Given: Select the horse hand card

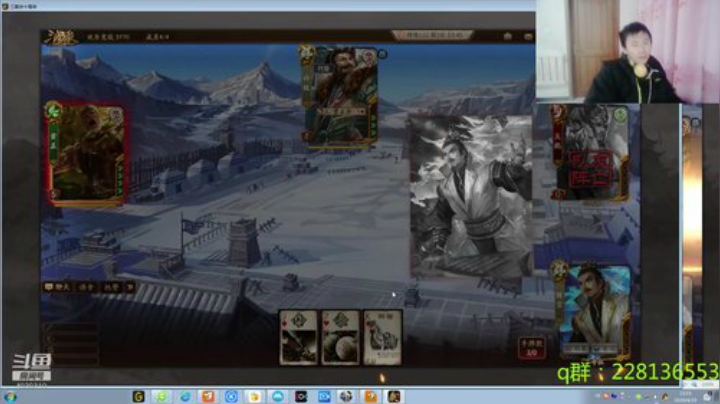Looking at the screenshot, I should (382, 337).
